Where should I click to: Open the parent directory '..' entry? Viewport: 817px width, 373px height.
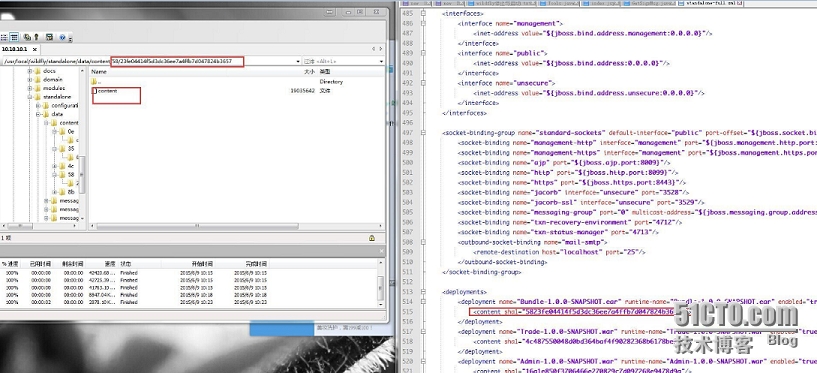coord(96,82)
